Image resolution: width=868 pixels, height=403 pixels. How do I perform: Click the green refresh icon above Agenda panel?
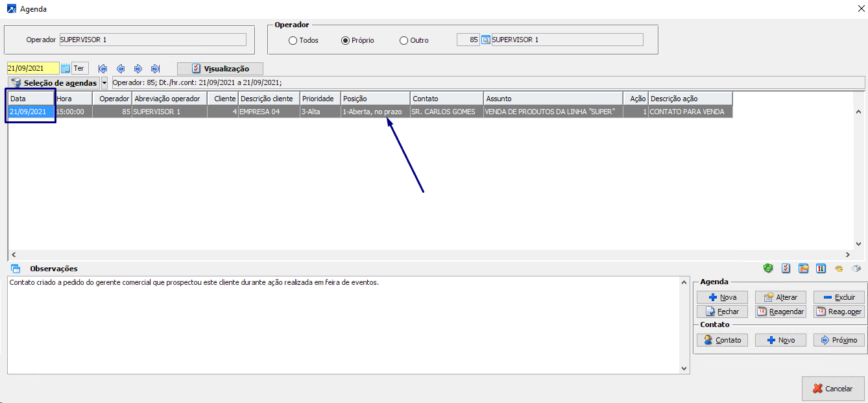click(x=768, y=268)
